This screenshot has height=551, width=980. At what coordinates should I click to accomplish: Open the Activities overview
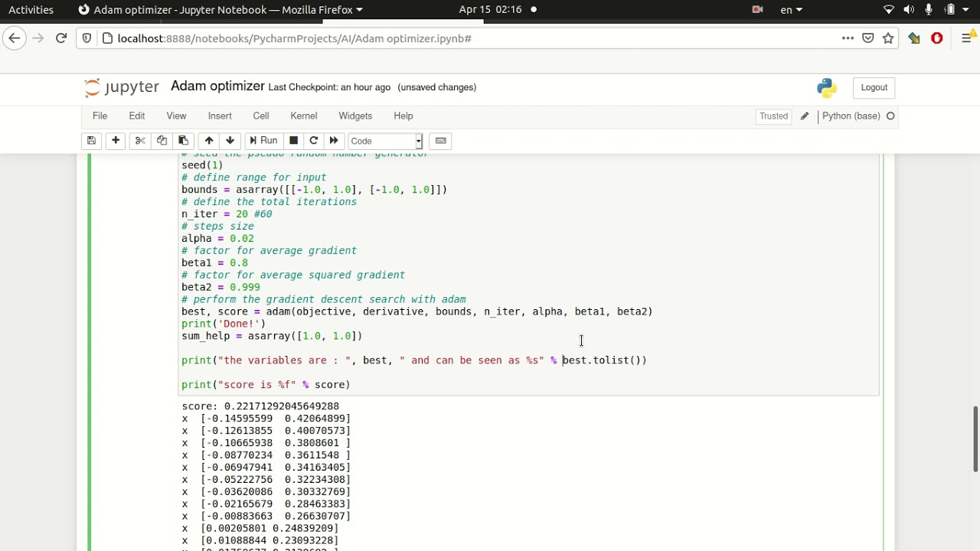point(31,10)
